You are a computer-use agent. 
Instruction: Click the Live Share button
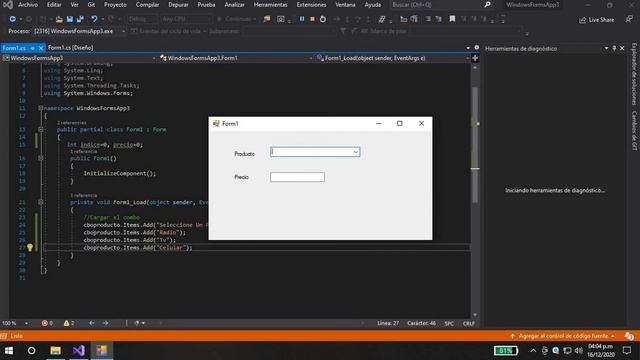(597, 20)
